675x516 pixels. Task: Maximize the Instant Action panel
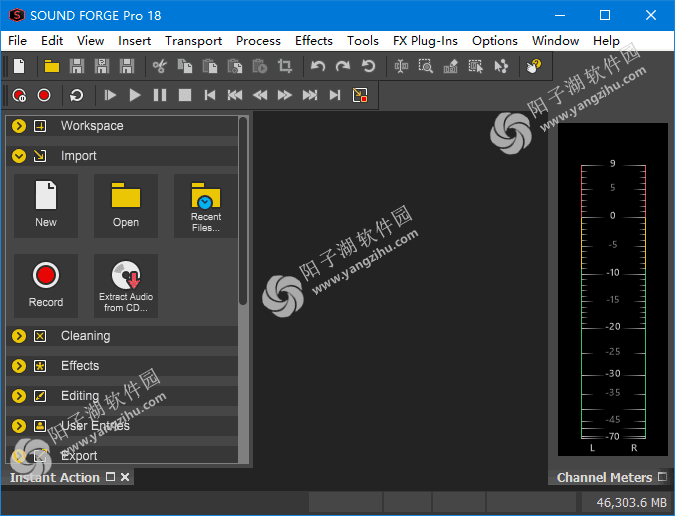pyautogui.click(x=111, y=477)
